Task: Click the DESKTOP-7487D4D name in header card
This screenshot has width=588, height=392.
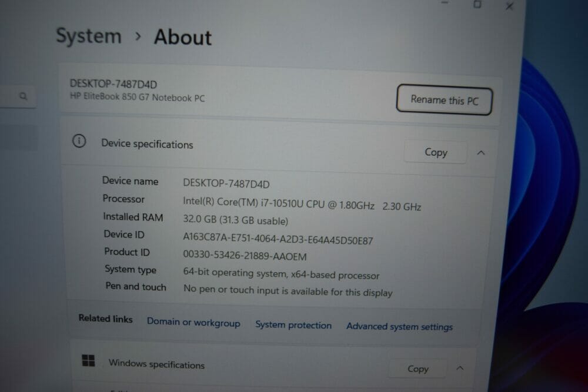Action: coord(113,84)
